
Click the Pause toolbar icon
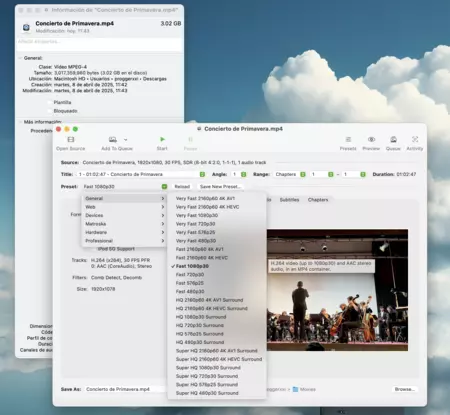[x=190, y=139]
